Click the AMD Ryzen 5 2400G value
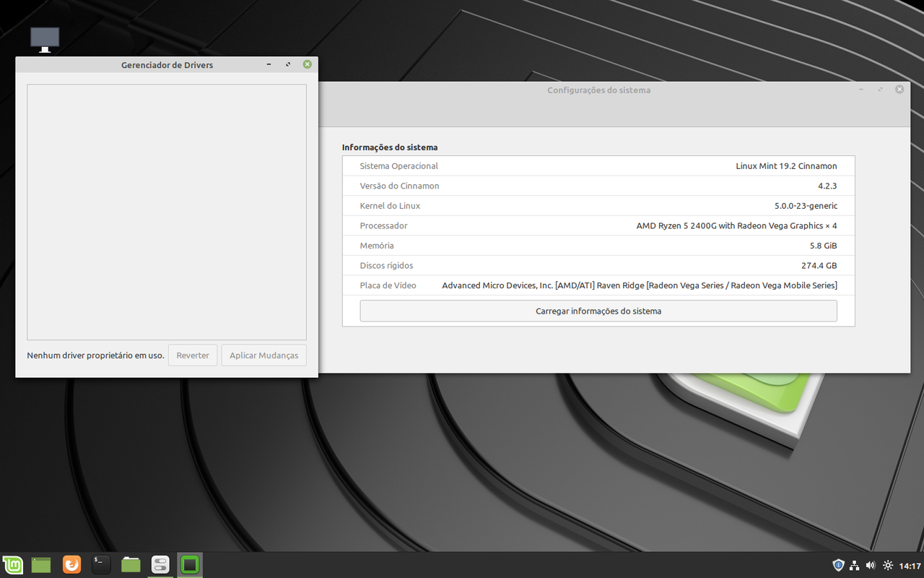The height and width of the screenshot is (578, 924). click(x=736, y=225)
